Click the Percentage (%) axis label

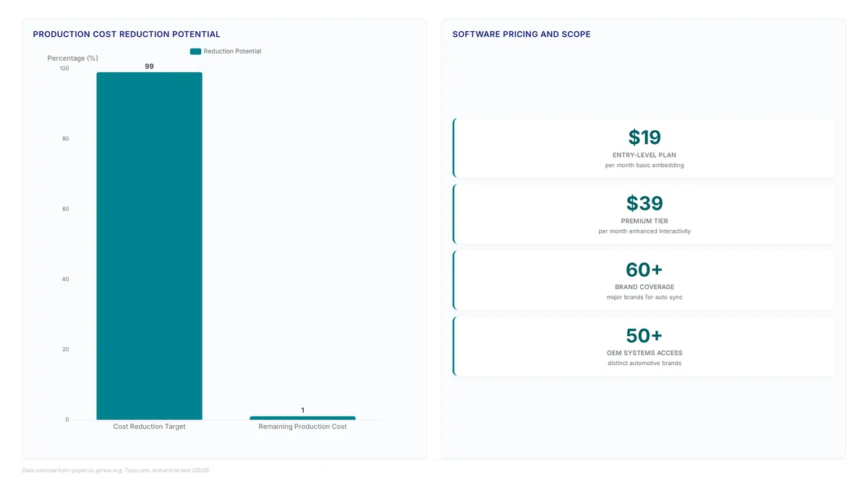coord(73,58)
